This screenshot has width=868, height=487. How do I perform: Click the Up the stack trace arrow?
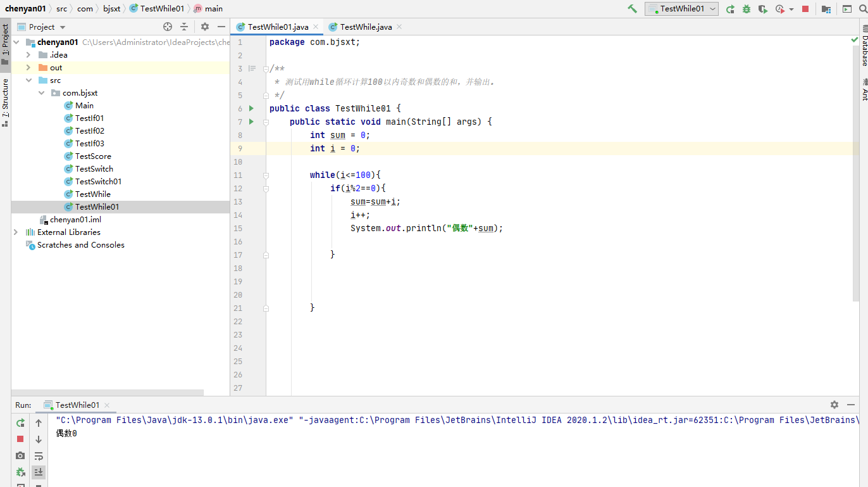(x=39, y=422)
